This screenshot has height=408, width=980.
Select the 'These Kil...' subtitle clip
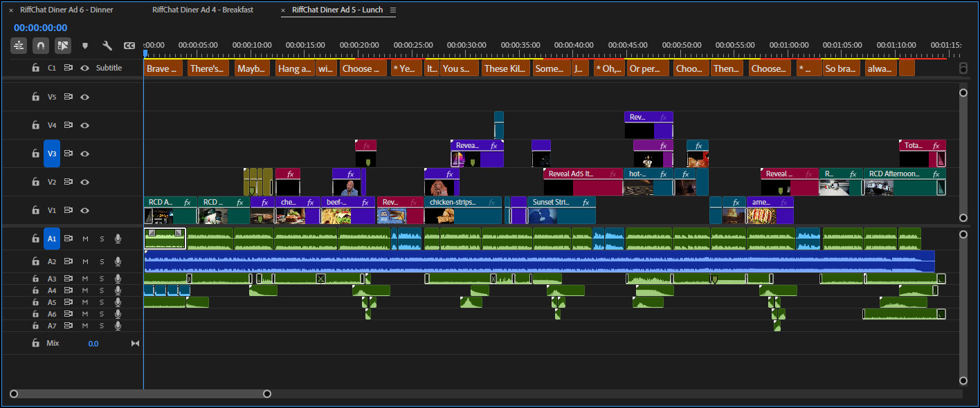coord(506,68)
